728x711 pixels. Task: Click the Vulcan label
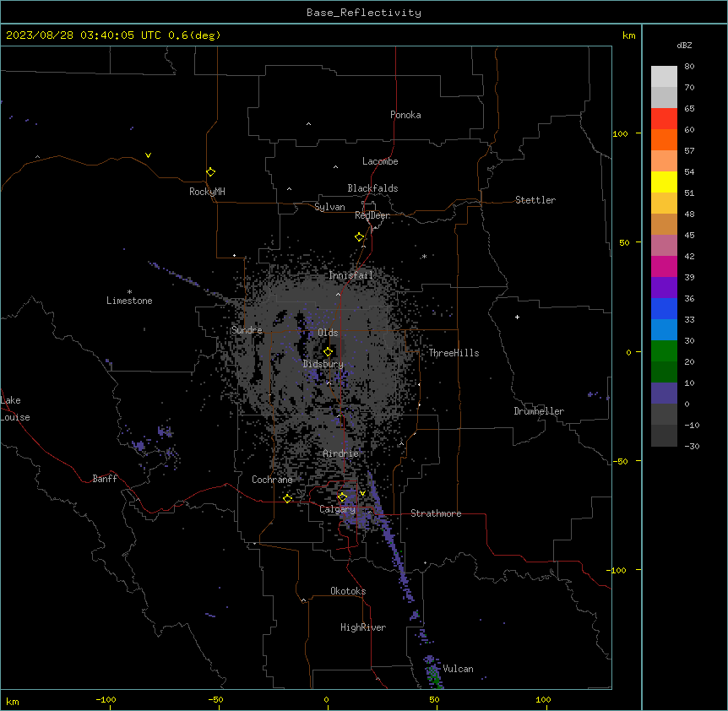(x=458, y=669)
